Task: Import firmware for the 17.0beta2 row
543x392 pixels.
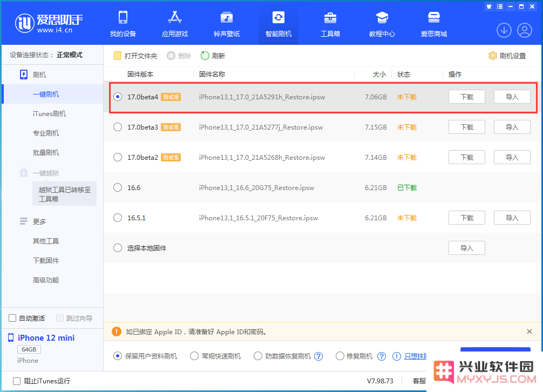Action: click(512, 157)
